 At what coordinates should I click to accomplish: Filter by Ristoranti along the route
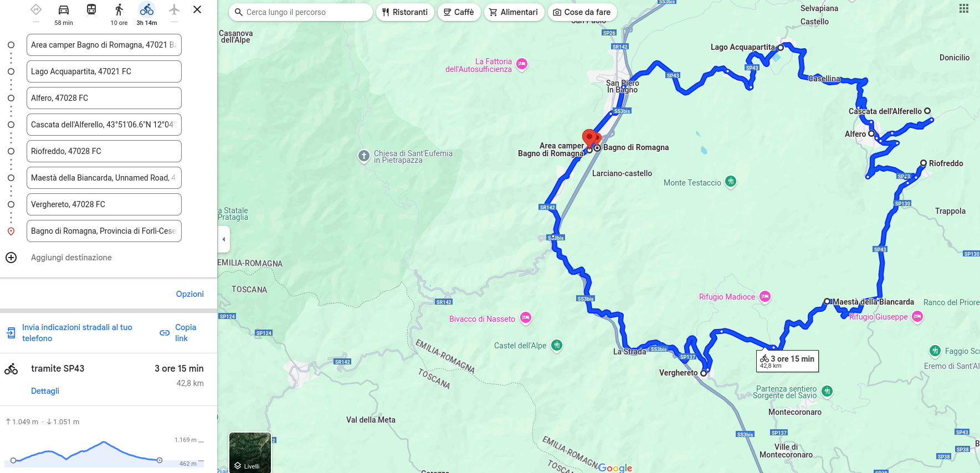point(405,12)
